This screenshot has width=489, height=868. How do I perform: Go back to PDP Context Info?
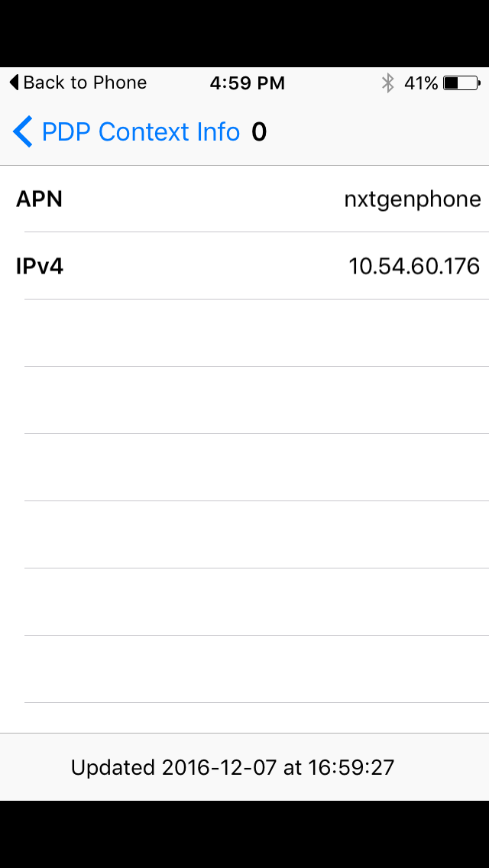(141, 132)
